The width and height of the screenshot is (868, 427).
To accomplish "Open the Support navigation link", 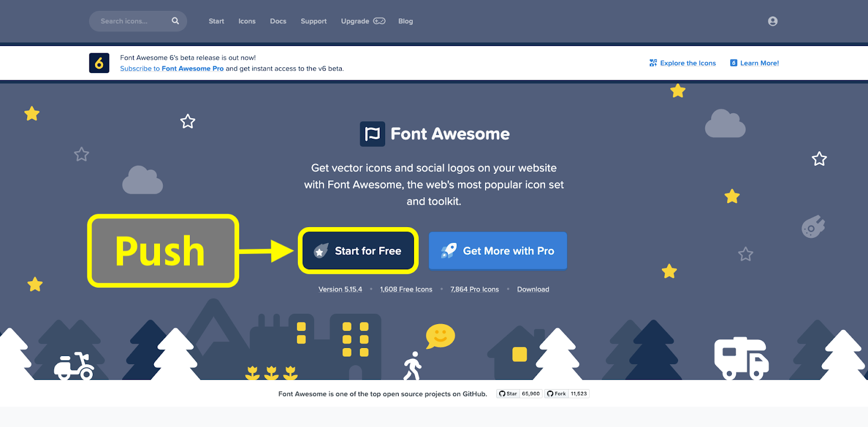I will click(314, 21).
